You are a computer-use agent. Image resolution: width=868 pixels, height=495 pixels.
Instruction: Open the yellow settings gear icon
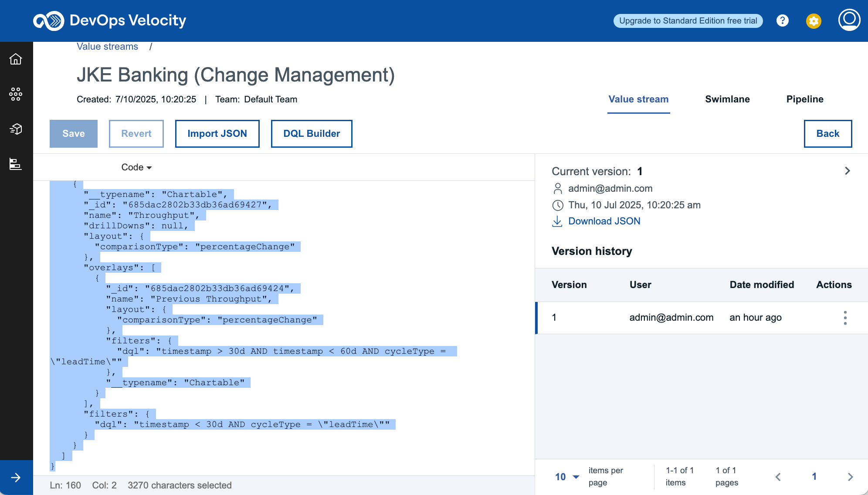pos(814,21)
